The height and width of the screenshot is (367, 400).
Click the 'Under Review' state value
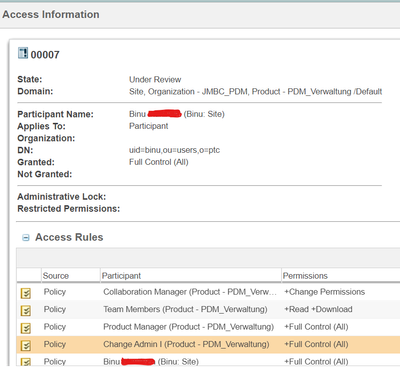pos(155,80)
